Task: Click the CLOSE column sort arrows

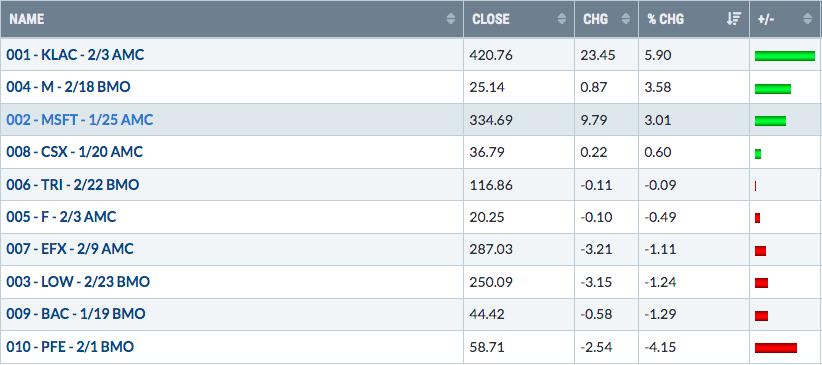Action: (x=561, y=19)
